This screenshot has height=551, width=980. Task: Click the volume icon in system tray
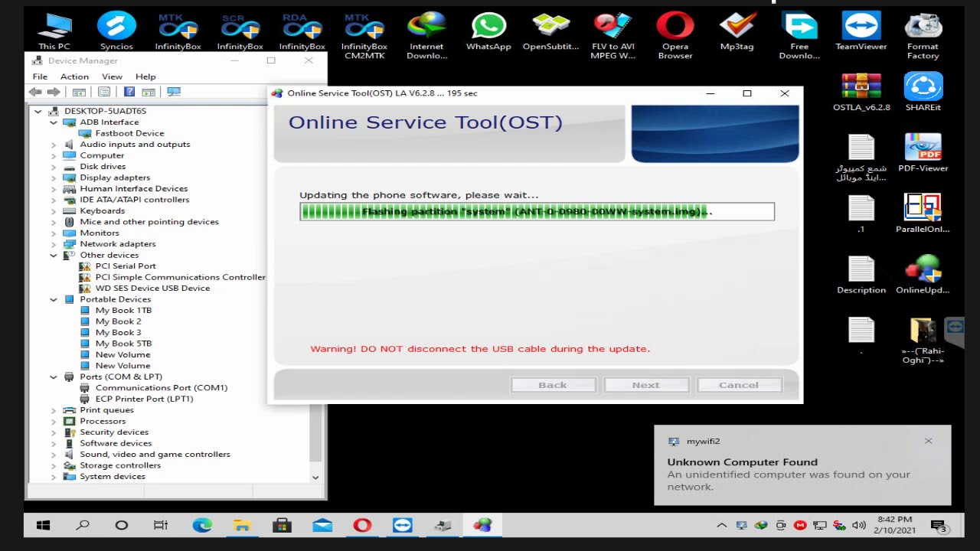pos(859,525)
